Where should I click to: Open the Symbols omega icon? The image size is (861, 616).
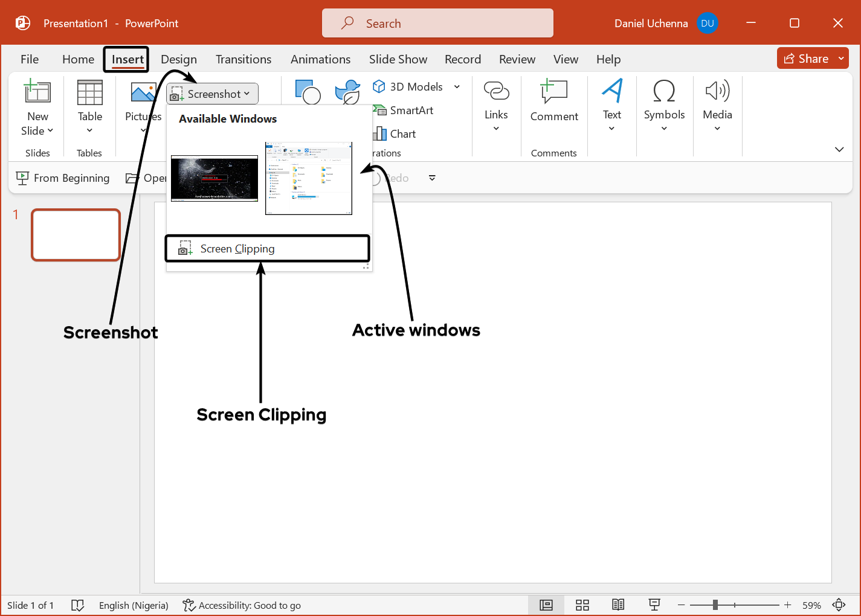(663, 92)
